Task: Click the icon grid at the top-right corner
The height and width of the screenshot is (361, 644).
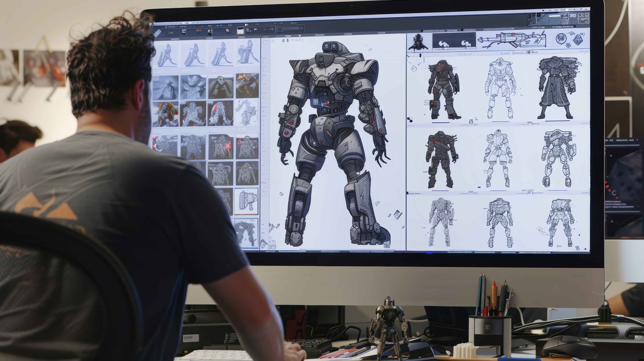Action: [584, 18]
